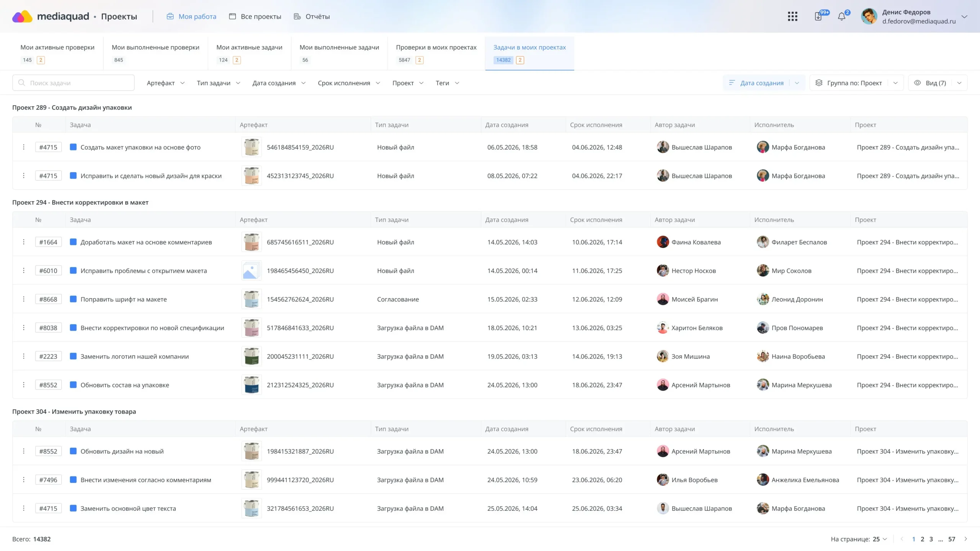Click project group heading Проект 294 - Внести корректировки
Screen dimensions: 980x551
coord(80,202)
